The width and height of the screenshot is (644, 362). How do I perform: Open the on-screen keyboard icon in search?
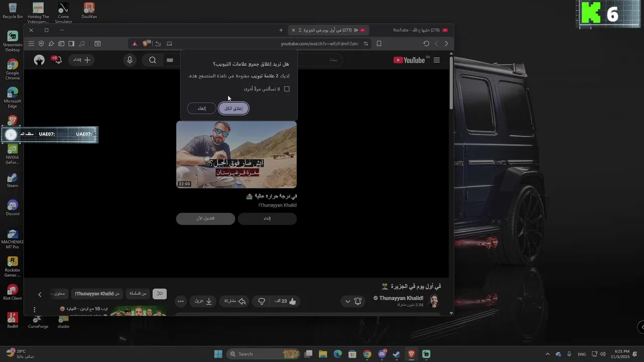(170, 60)
